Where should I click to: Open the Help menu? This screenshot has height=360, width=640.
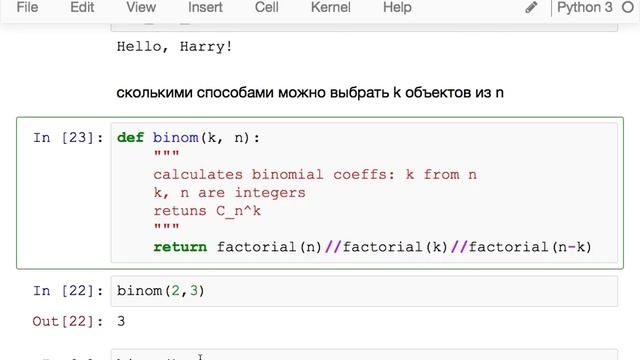pyautogui.click(x=397, y=7)
